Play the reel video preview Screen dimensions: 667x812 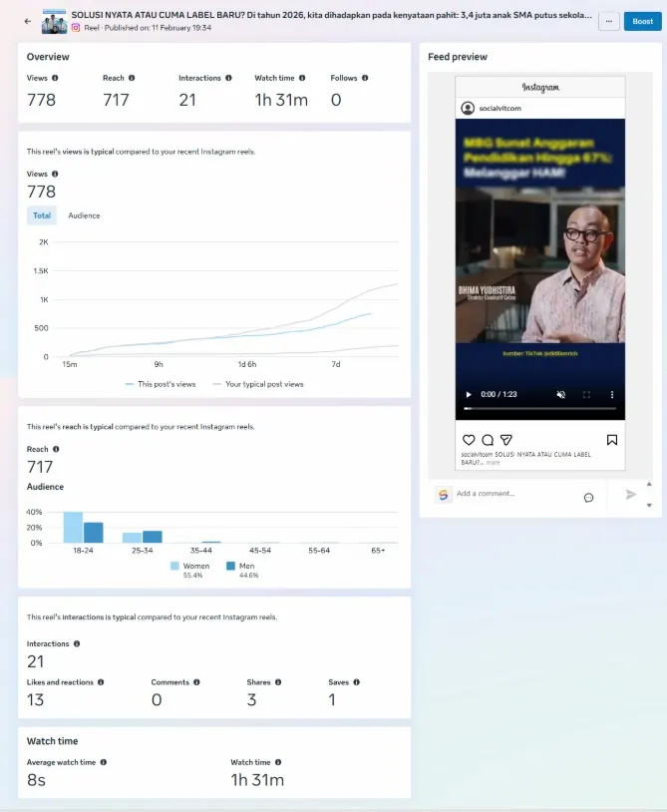tap(469, 395)
